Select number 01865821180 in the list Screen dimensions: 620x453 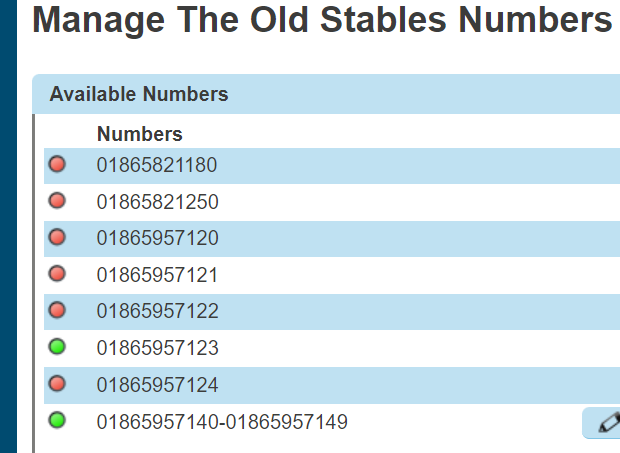coord(157,165)
